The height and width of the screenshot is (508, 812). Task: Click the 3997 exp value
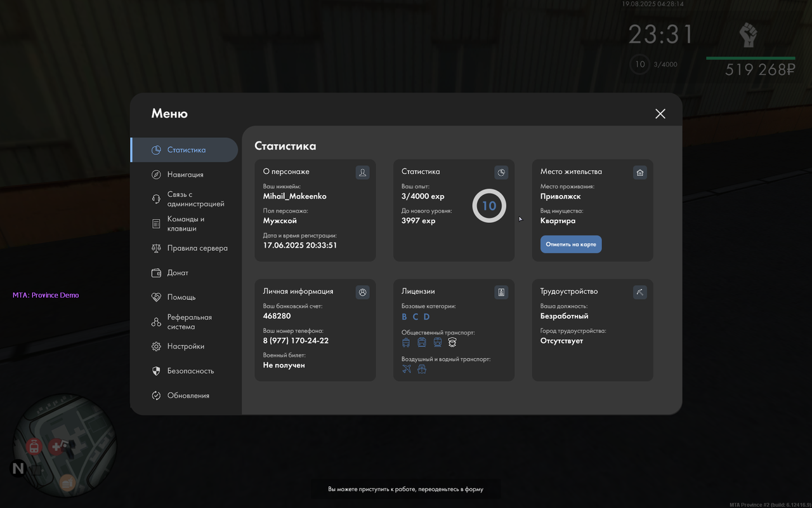(419, 221)
